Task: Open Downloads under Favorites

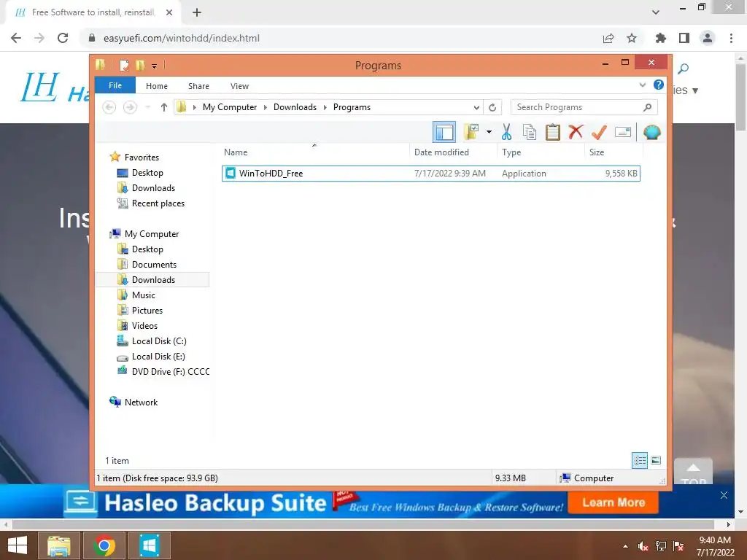Action: 153,187
